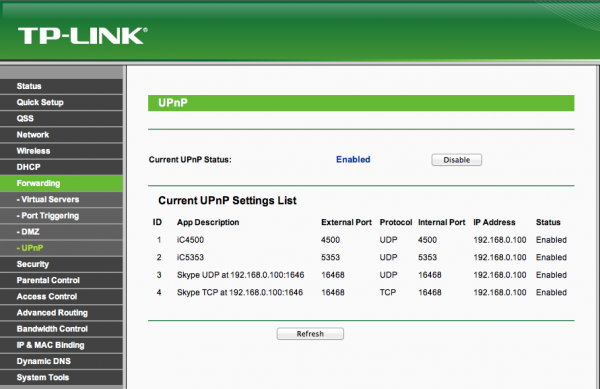The width and height of the screenshot is (600, 389).
Task: Click Enabled status in Skype TCP row
Action: pos(551,293)
